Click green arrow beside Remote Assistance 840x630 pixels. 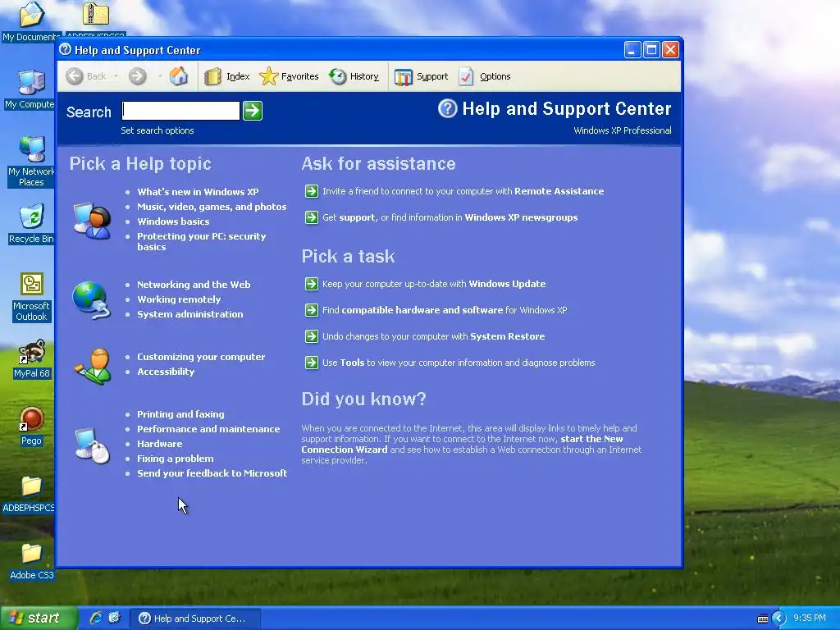point(312,191)
